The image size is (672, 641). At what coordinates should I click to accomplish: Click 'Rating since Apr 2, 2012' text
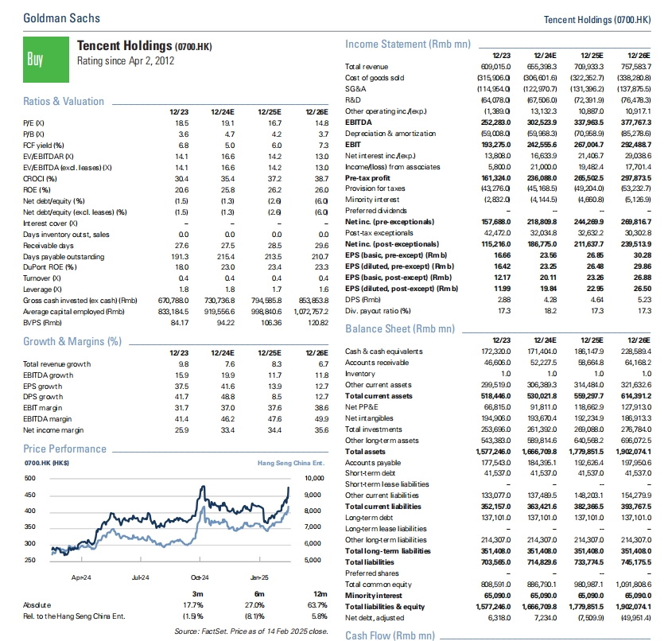tap(126, 61)
